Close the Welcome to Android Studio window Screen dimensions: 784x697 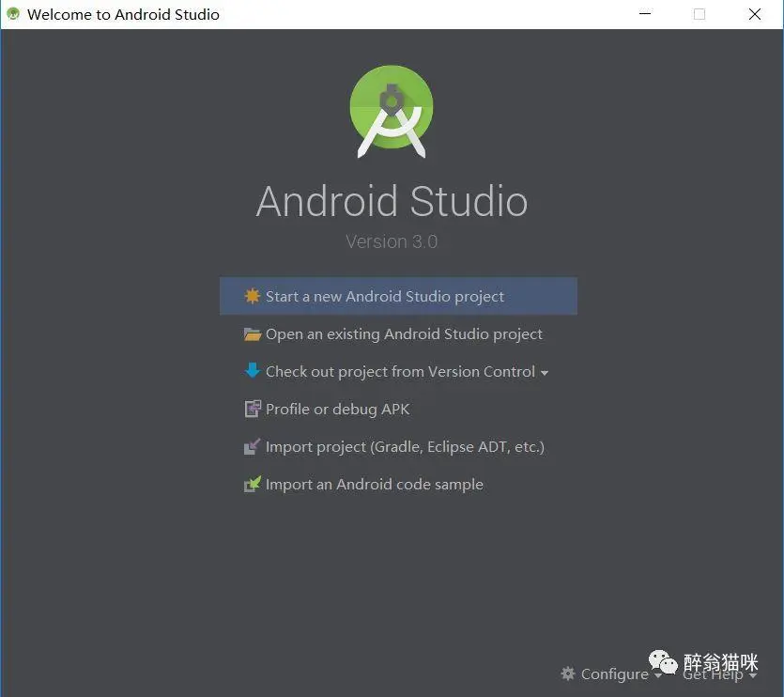click(x=755, y=14)
